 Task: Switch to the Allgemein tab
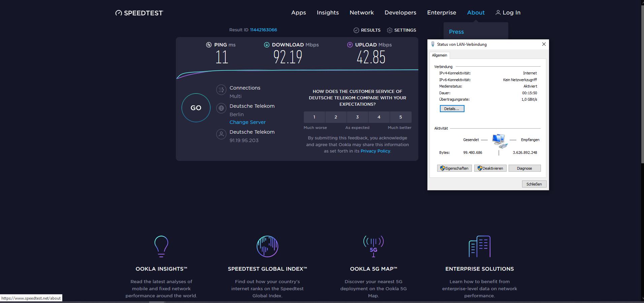click(x=440, y=55)
